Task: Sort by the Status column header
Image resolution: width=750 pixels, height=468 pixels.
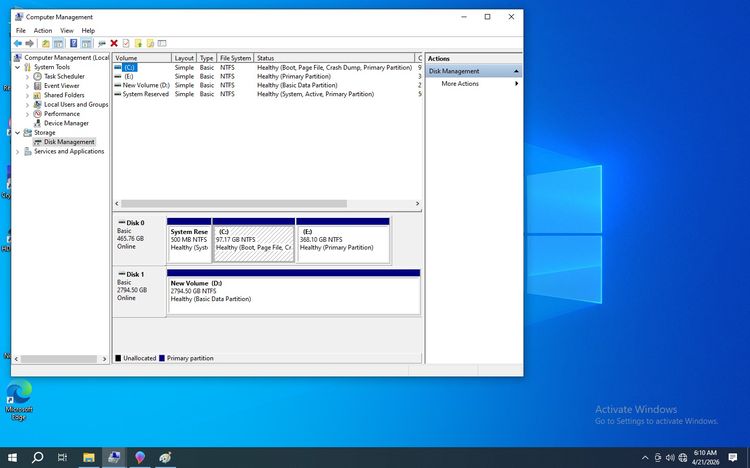Action: [334, 58]
